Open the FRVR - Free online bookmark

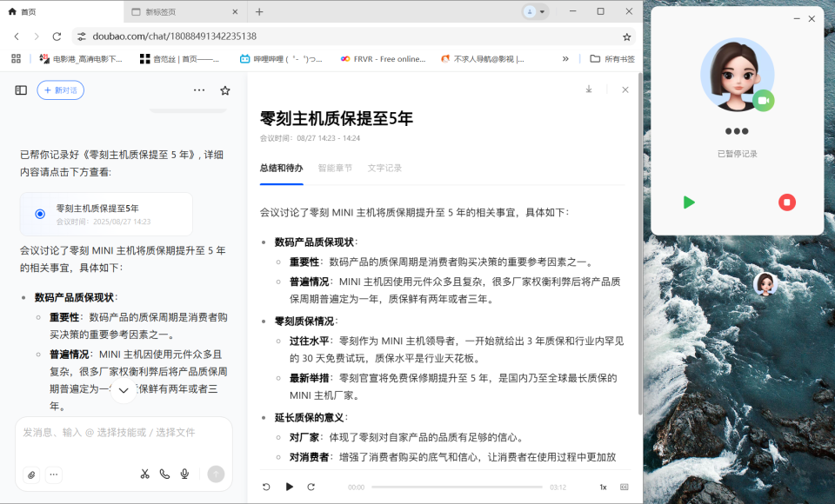[383, 59]
